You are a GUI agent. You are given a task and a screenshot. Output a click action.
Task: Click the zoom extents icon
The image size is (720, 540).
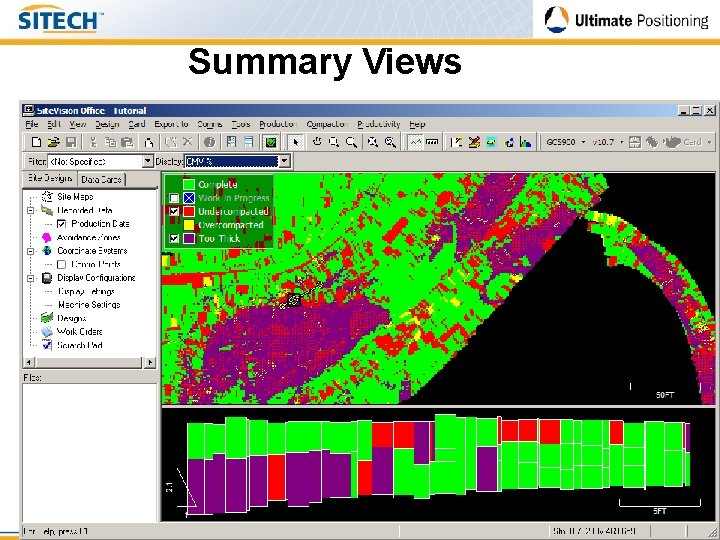coord(373,142)
